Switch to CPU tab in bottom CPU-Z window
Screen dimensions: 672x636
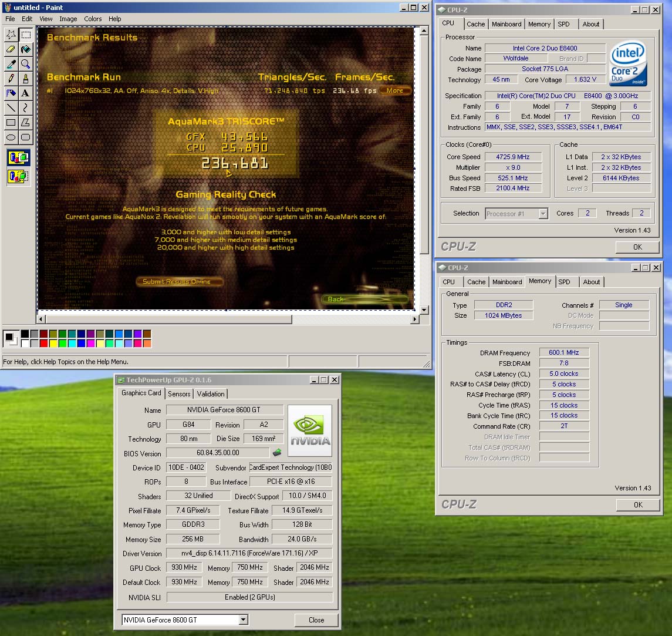tap(449, 282)
